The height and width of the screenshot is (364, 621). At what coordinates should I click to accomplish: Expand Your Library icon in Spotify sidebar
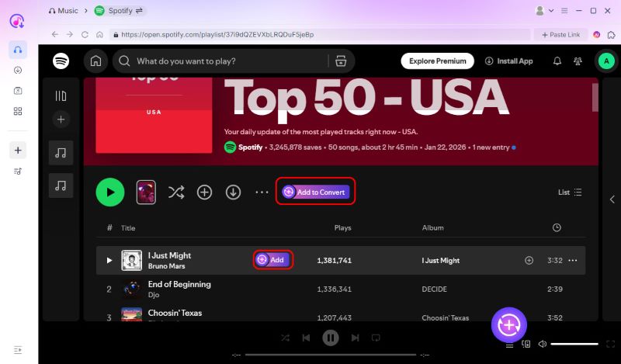coord(61,95)
